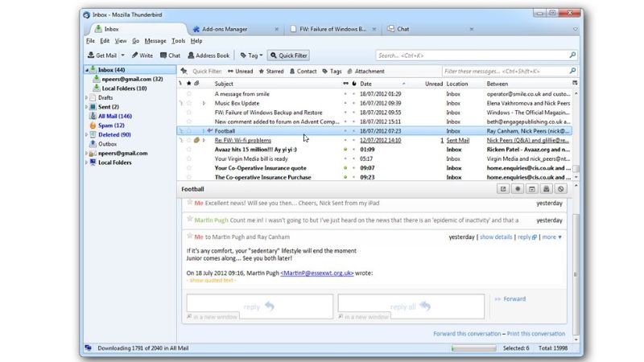
Task: Open the 'more' dropdown in message
Action: [x=551, y=237]
